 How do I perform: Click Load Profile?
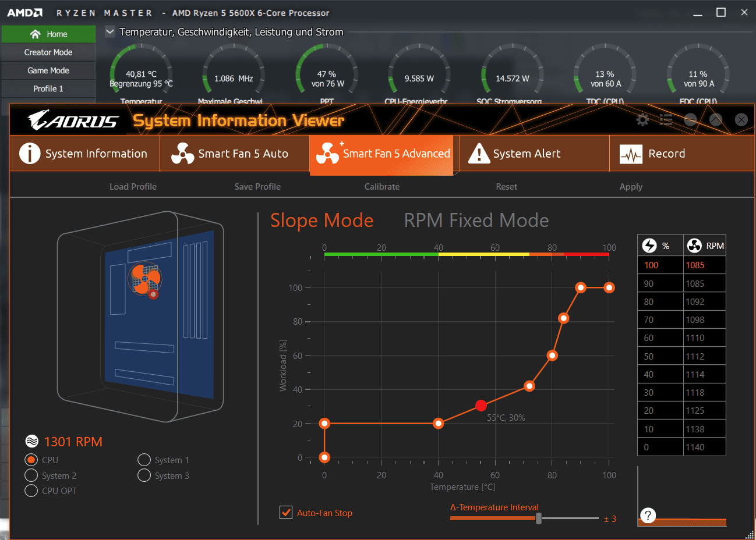[x=133, y=187]
